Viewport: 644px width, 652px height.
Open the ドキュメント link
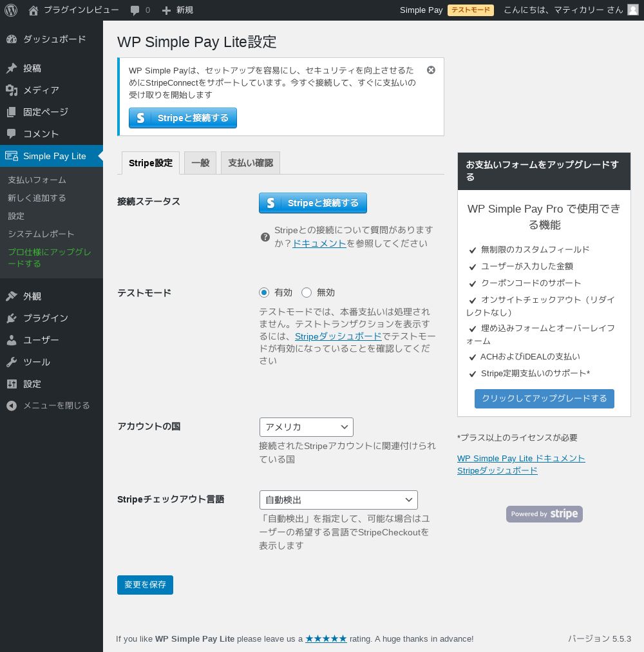(x=319, y=244)
